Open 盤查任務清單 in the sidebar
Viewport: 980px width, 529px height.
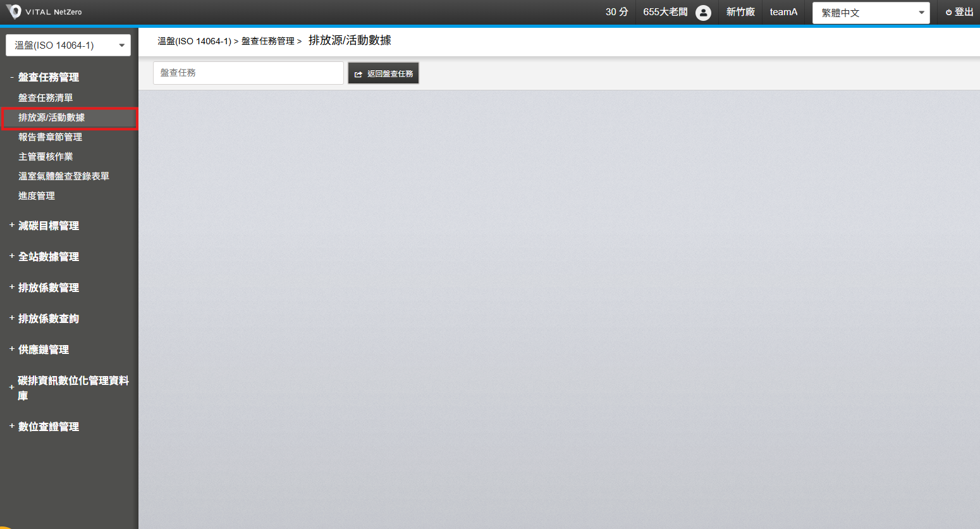point(46,98)
